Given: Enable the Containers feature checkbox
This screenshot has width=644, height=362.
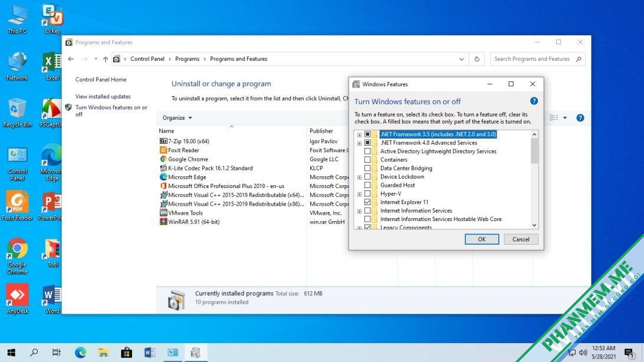Looking at the screenshot, I should pyautogui.click(x=367, y=160).
